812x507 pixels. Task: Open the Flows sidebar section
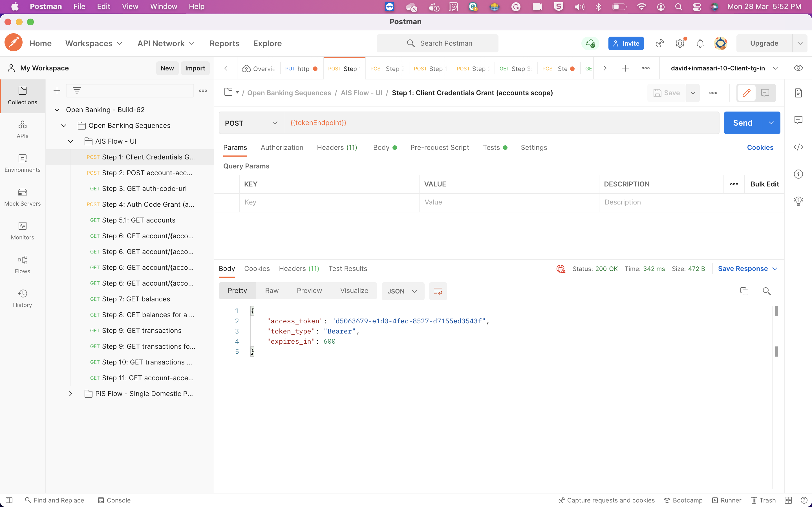[23, 264]
